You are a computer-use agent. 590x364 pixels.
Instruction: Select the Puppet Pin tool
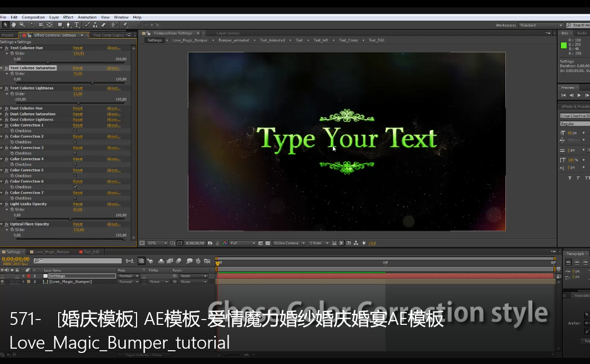(125, 25)
